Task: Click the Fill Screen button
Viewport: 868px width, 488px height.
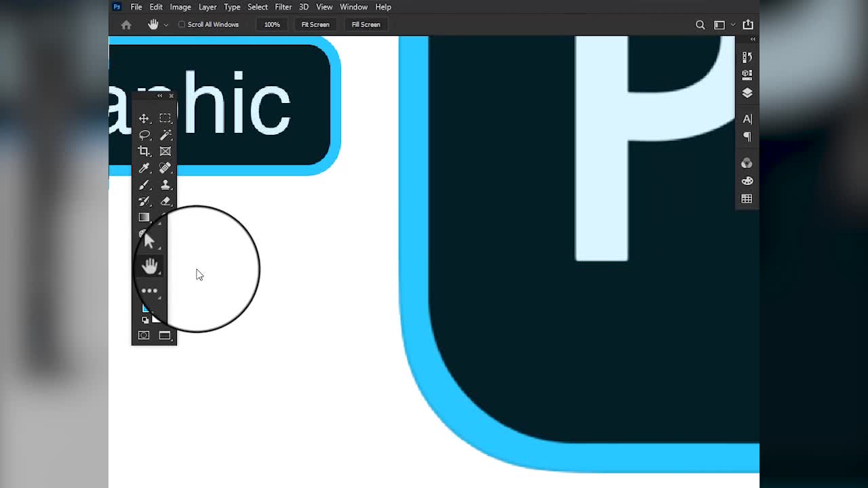Action: point(366,24)
